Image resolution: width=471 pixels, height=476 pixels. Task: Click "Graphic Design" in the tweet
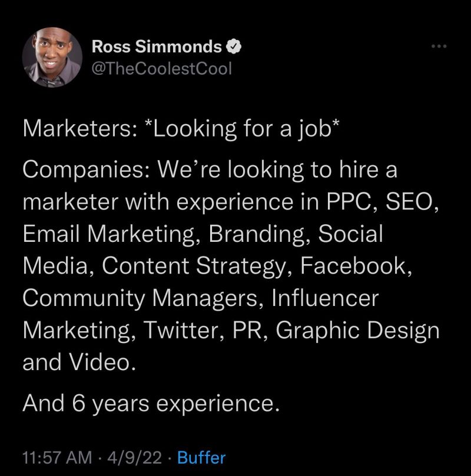coord(357,329)
